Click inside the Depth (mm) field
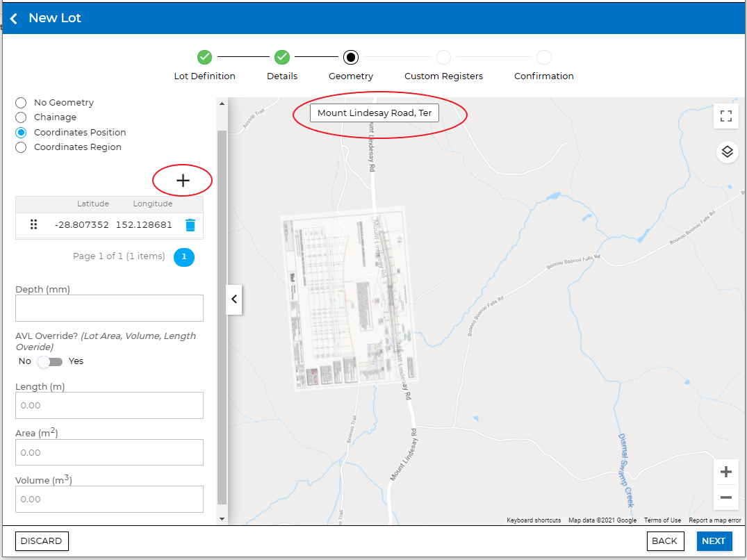This screenshot has width=747, height=560. [x=109, y=308]
